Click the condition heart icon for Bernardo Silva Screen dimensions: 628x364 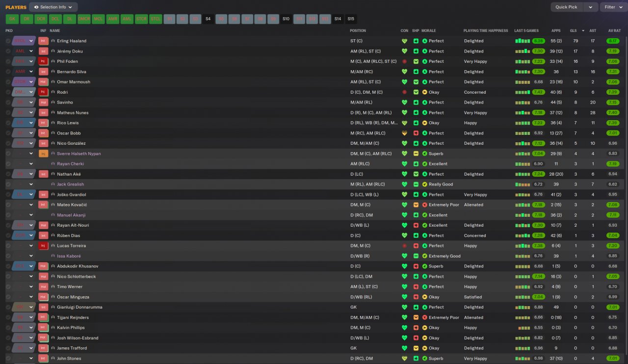(404, 72)
